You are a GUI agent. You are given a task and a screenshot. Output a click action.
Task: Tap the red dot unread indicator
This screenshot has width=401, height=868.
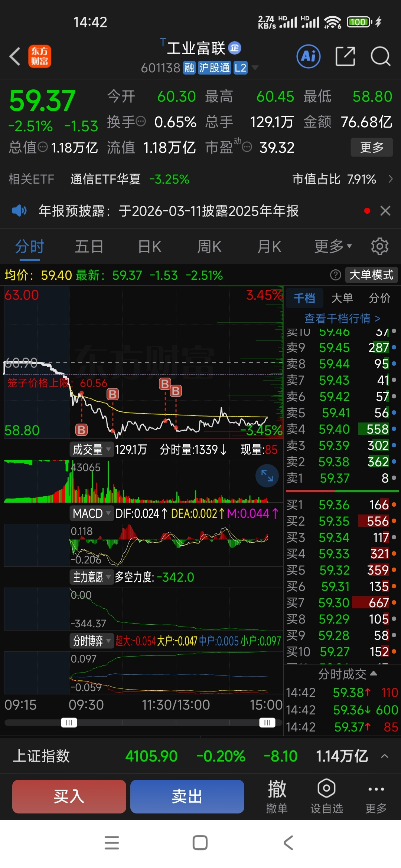(x=367, y=211)
